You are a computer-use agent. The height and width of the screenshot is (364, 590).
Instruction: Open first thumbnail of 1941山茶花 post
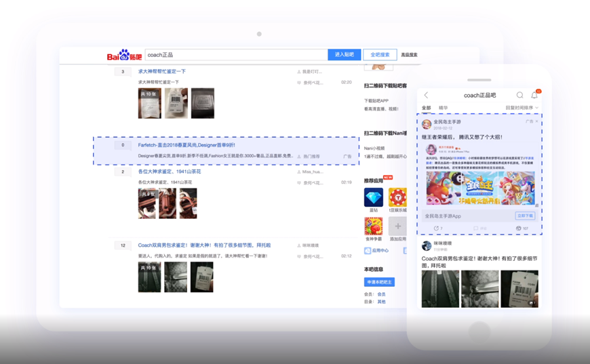point(146,203)
